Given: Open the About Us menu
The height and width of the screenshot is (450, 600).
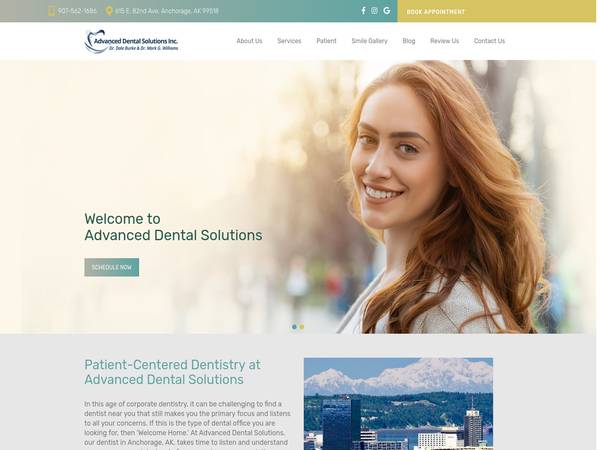Looking at the screenshot, I should [x=249, y=41].
